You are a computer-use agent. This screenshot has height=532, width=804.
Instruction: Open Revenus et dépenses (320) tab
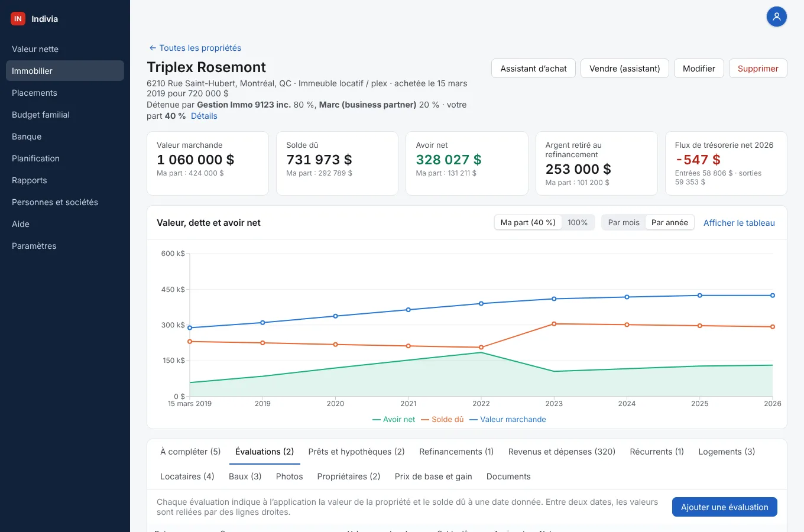tap(562, 452)
